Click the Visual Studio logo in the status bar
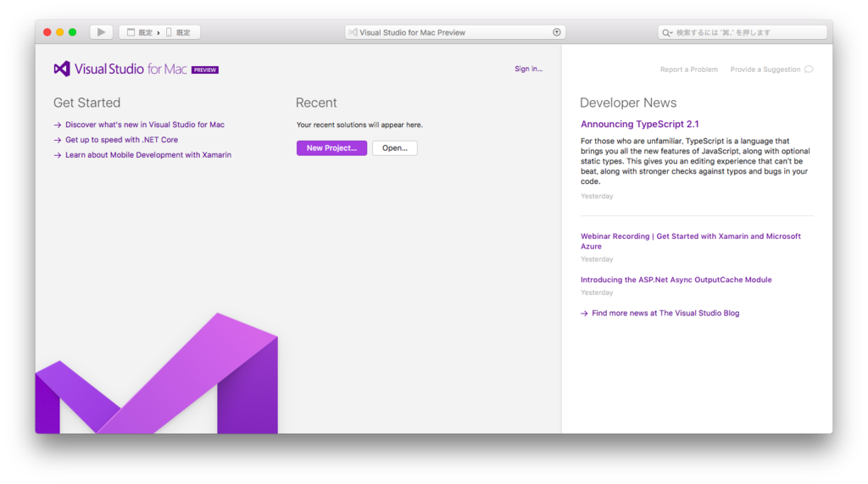Screen dimensions: 868x484 pos(353,32)
